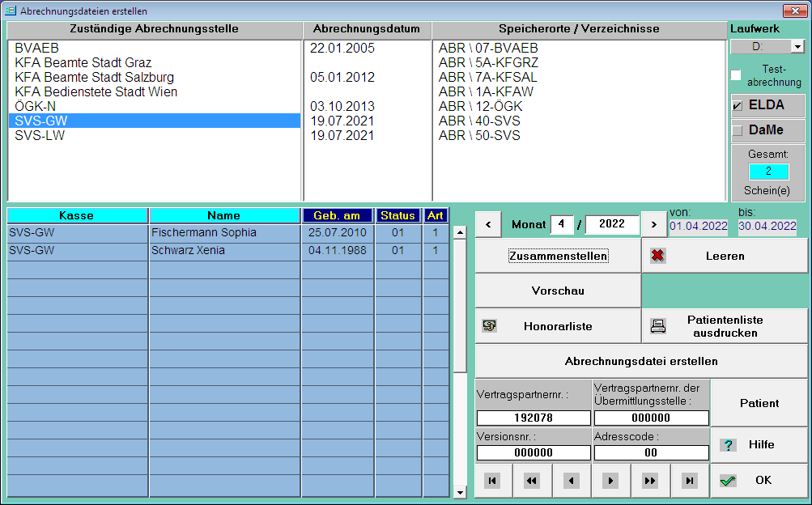Image resolution: width=812 pixels, height=505 pixels.
Task: Select KFA Beamte Stadt Salzburg
Action: click(x=155, y=77)
